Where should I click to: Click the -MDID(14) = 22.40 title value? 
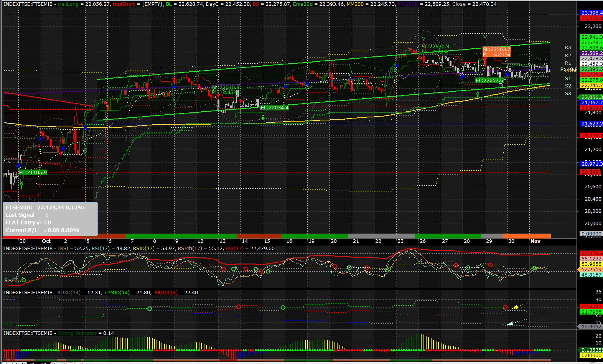coord(176,292)
